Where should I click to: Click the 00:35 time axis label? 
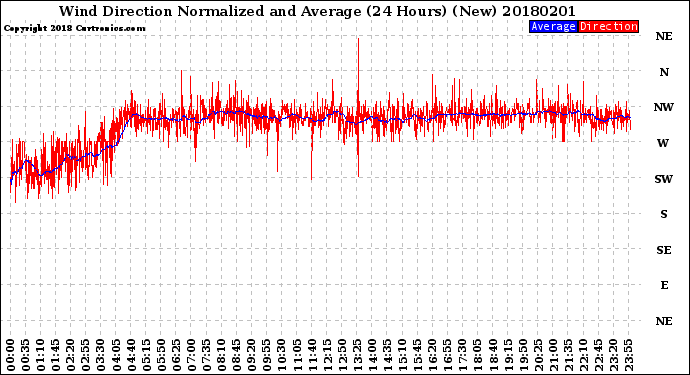(x=26, y=355)
